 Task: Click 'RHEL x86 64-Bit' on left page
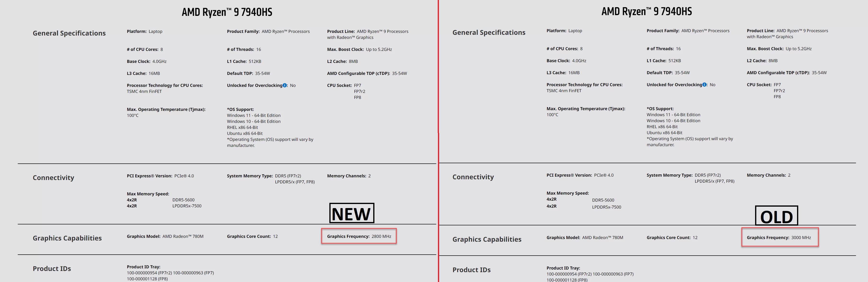(242, 127)
